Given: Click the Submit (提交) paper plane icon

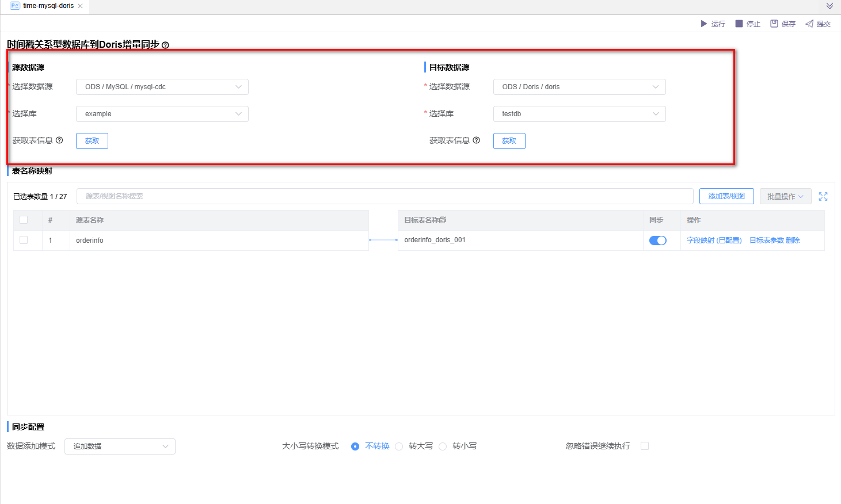Looking at the screenshot, I should [809, 24].
